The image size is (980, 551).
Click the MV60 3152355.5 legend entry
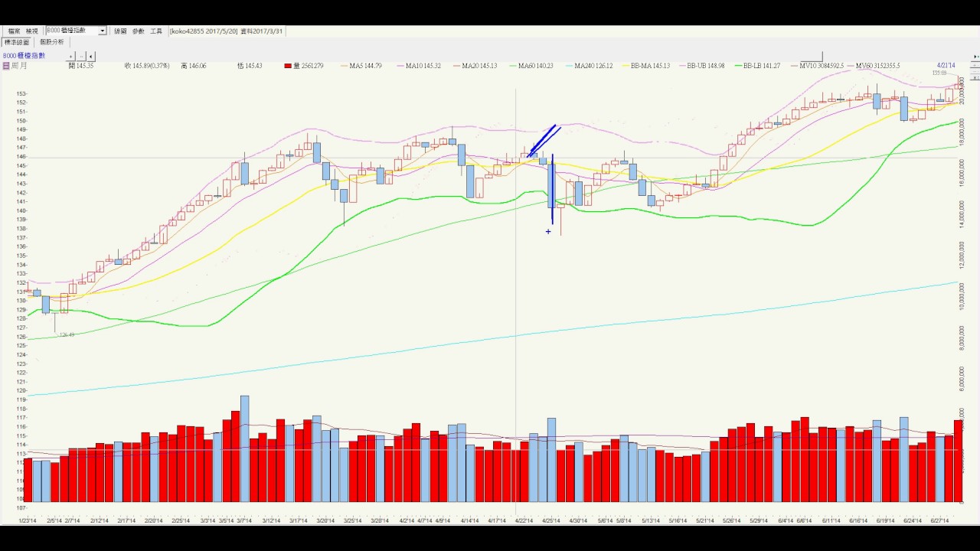tap(874, 66)
